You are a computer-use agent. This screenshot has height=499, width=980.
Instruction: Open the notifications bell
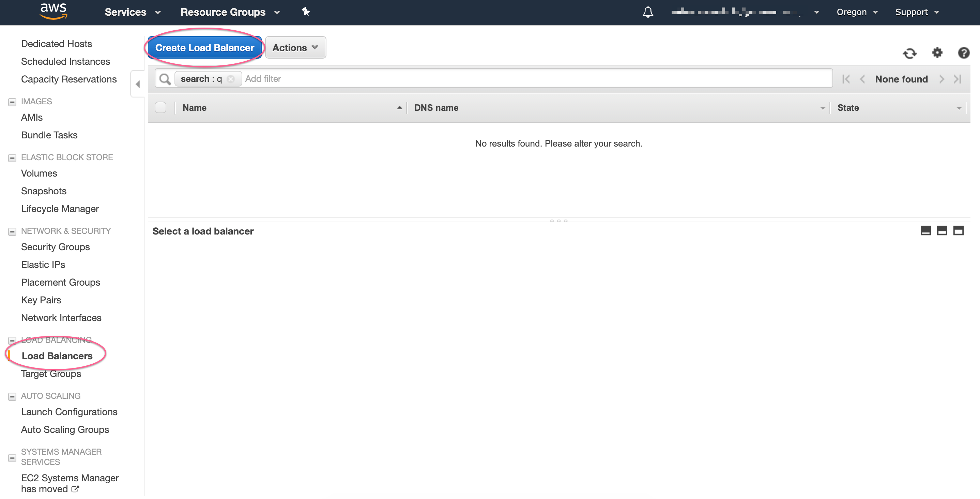pos(647,12)
